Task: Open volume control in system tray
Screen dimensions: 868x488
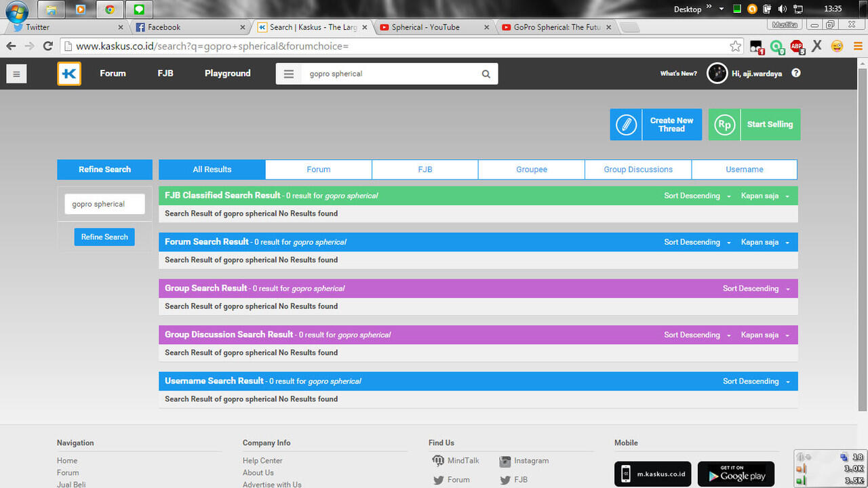Action: (782, 9)
